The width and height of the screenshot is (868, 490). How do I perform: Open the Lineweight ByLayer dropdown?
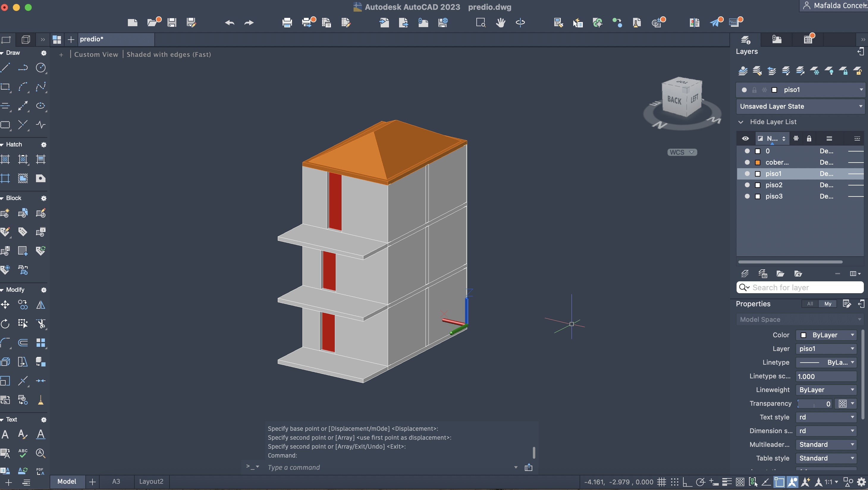[x=826, y=390]
